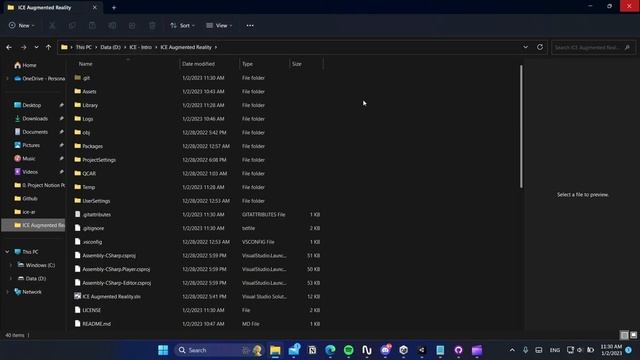This screenshot has width=640, height=360.
Task: Click the Copy icon in toolbar
Action: (72, 26)
